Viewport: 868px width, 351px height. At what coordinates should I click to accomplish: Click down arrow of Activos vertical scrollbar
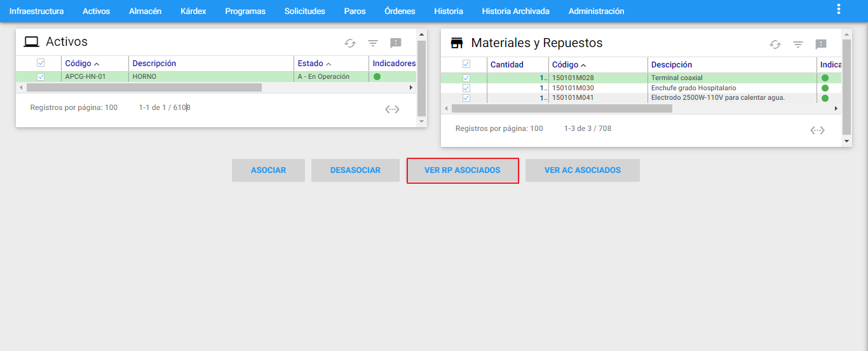tap(421, 121)
